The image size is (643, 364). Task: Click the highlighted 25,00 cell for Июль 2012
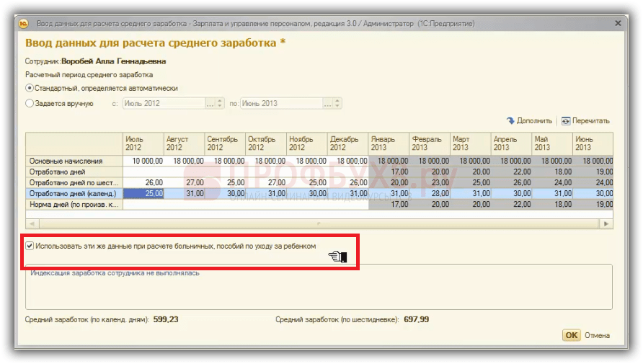144,193
